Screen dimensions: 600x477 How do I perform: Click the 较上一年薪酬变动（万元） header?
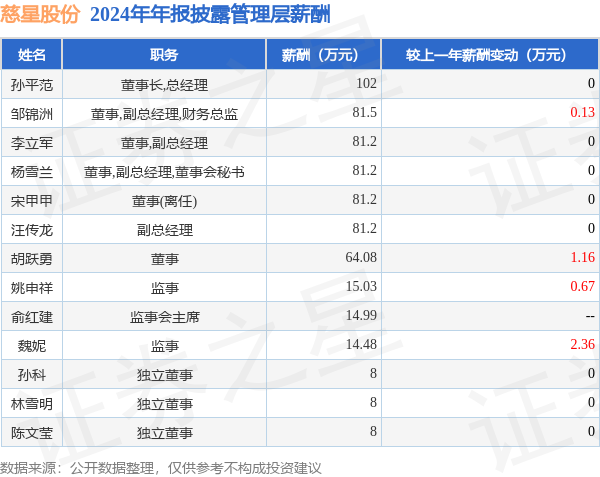pyautogui.click(x=490, y=55)
